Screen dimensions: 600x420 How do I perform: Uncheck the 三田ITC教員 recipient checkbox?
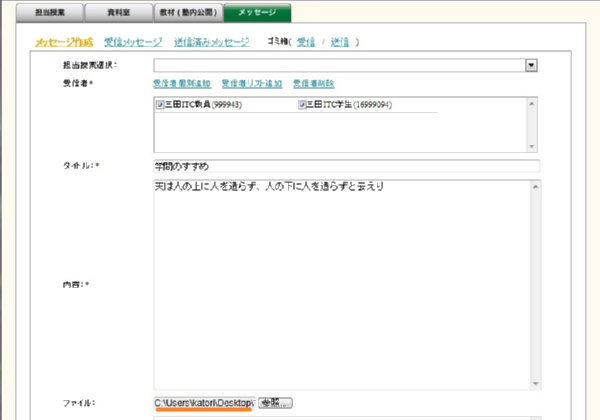pyautogui.click(x=160, y=104)
